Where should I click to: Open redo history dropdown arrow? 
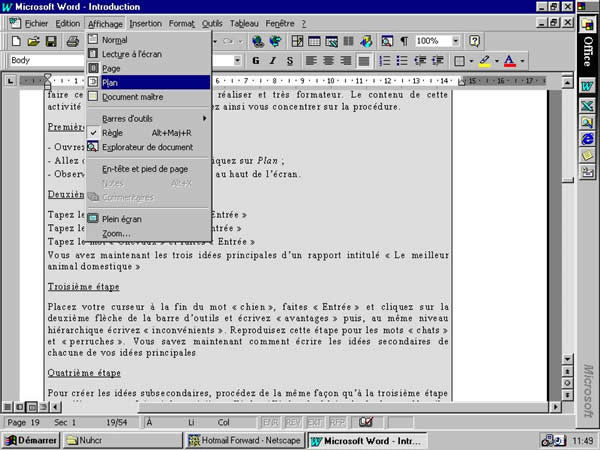coord(241,41)
